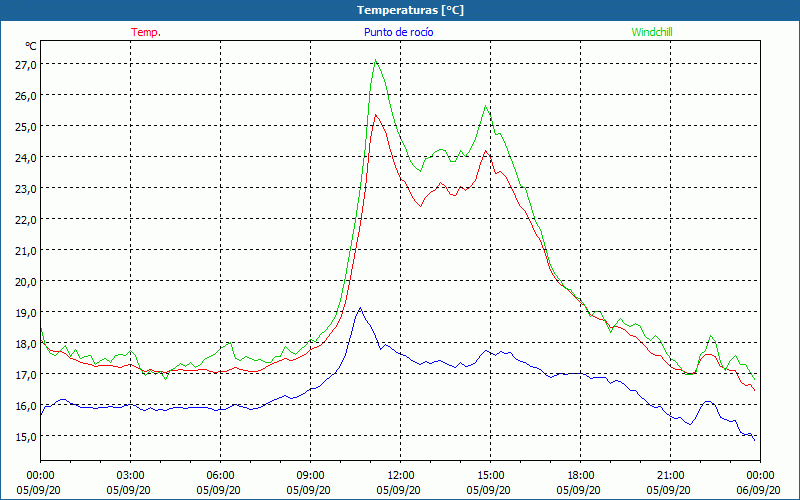800x500 pixels.
Task: Click the 16,0 y-axis value
Action: coord(25,406)
